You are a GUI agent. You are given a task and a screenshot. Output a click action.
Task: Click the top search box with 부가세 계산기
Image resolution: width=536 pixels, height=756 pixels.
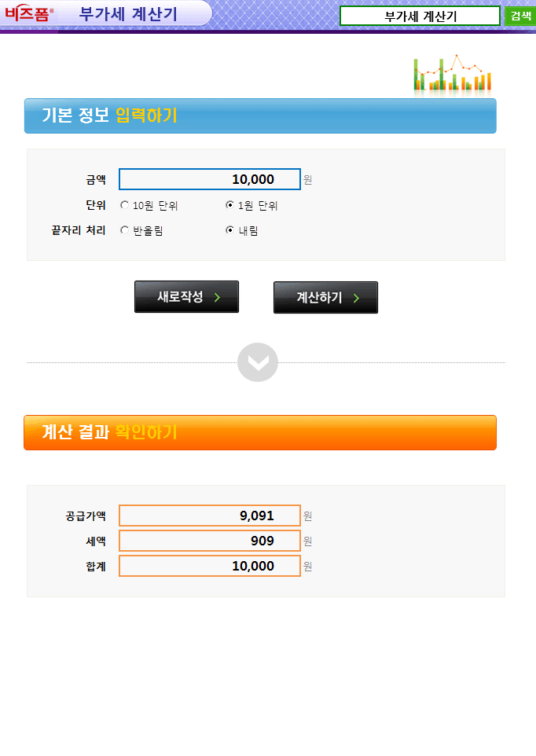[x=420, y=16]
